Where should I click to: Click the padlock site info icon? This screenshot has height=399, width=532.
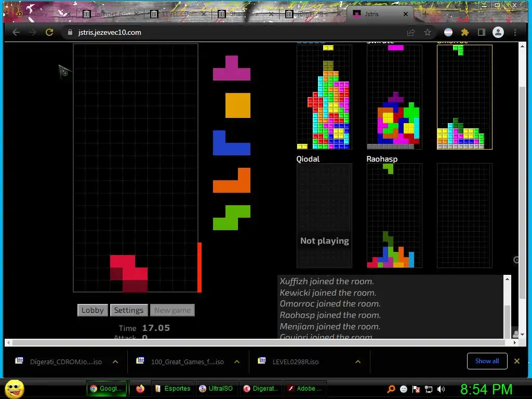[70, 32]
